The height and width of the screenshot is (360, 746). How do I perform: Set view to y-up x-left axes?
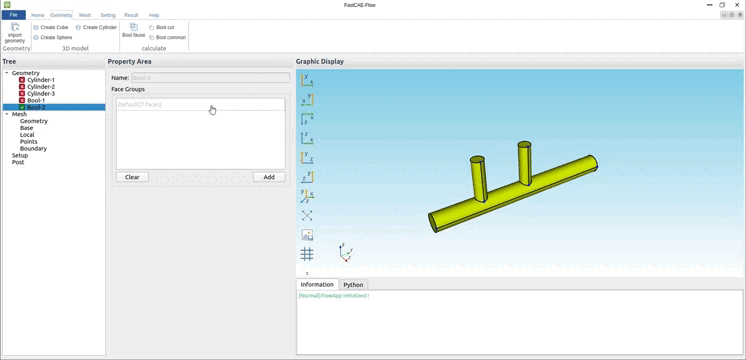coord(307,99)
